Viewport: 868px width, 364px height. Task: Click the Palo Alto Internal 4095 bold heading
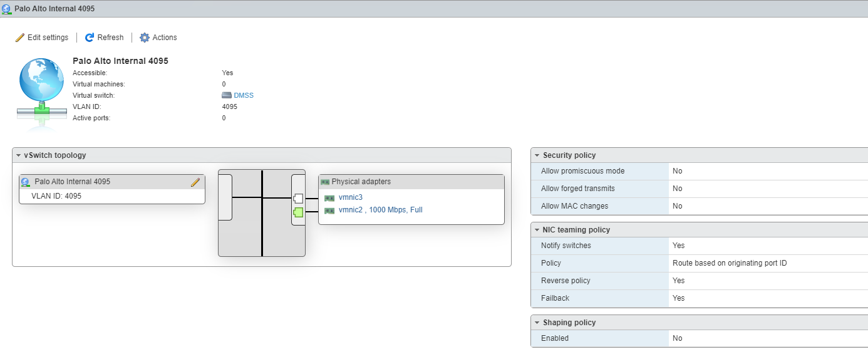coord(120,61)
